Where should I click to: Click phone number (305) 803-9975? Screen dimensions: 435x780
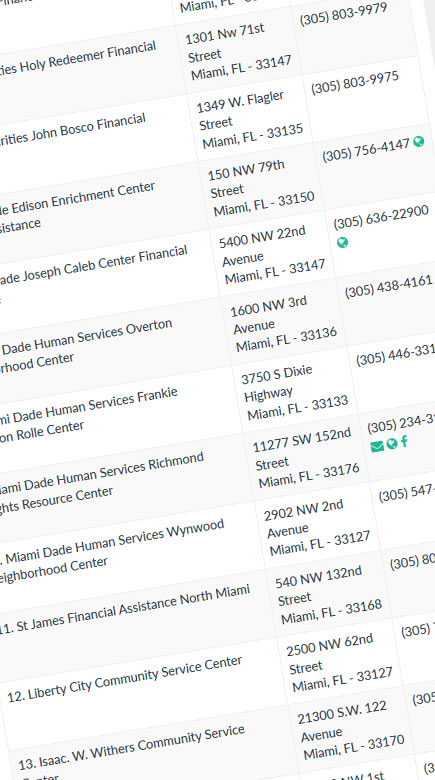click(355, 82)
